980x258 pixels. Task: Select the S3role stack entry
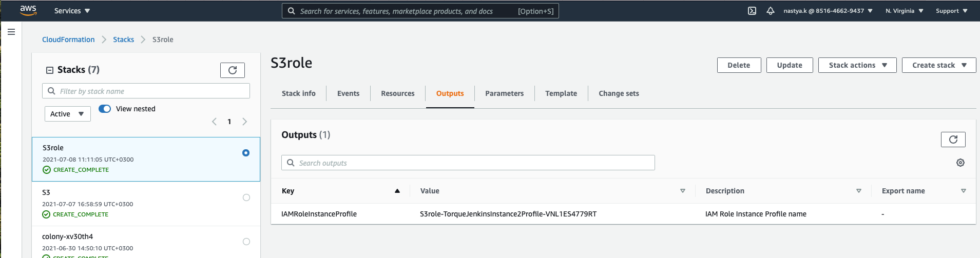[x=146, y=159]
